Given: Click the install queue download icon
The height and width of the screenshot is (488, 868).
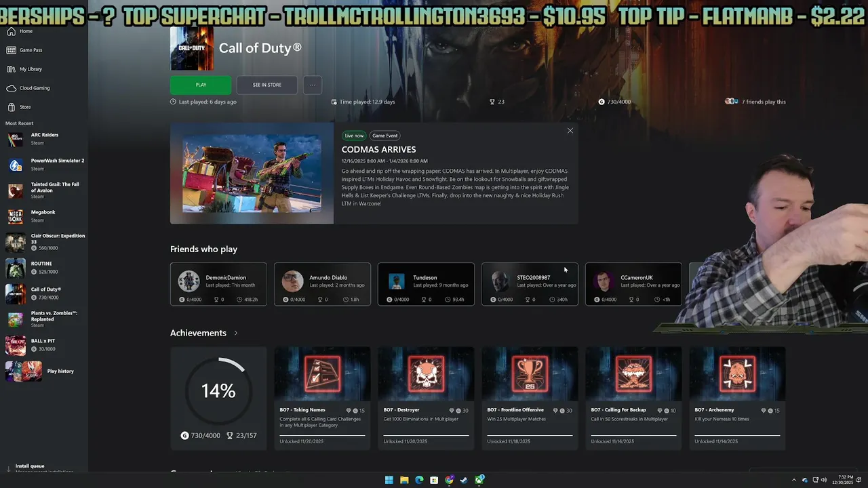Looking at the screenshot, I should click(8, 468).
